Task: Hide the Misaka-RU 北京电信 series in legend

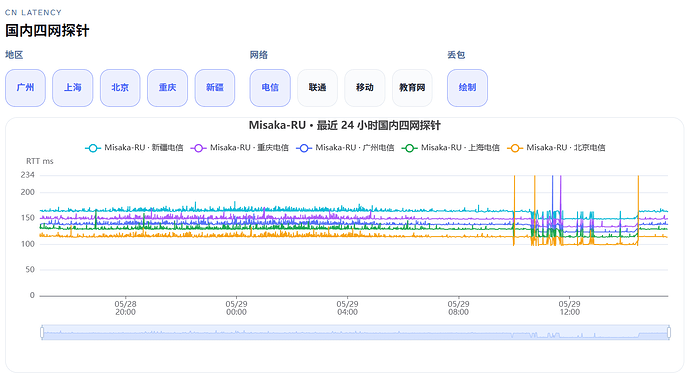Action: pos(556,148)
